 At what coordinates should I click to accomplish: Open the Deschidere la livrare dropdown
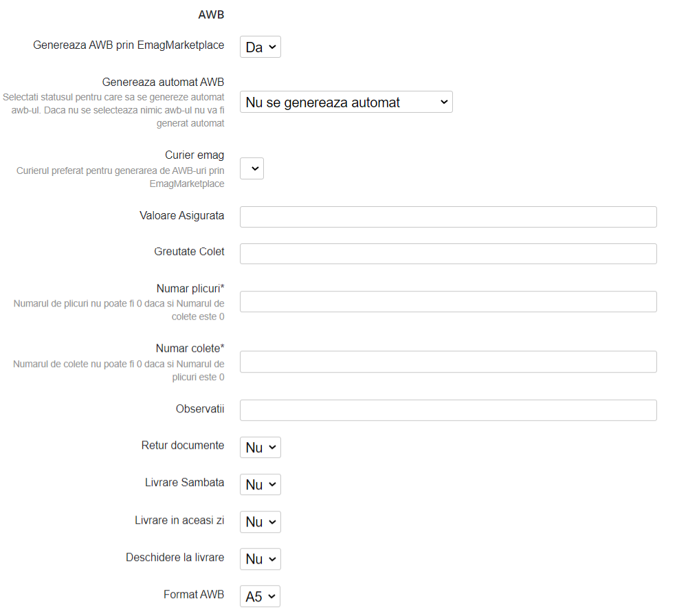[260, 558]
